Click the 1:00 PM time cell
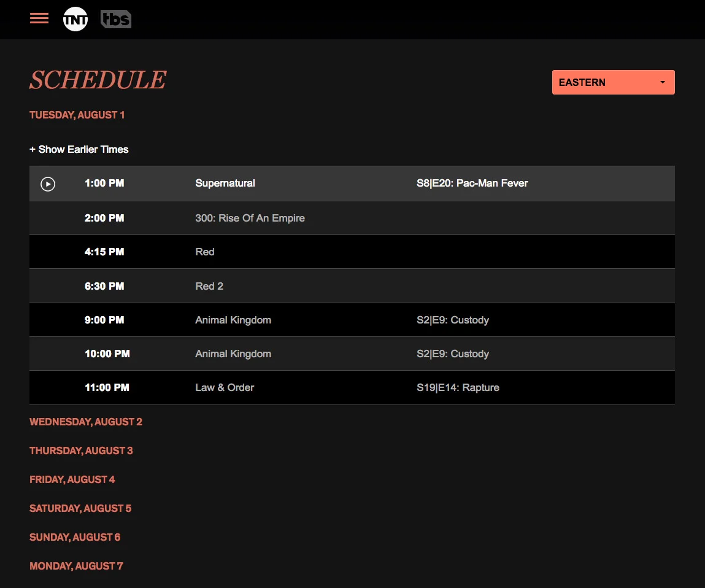The height and width of the screenshot is (588, 705). click(x=104, y=183)
